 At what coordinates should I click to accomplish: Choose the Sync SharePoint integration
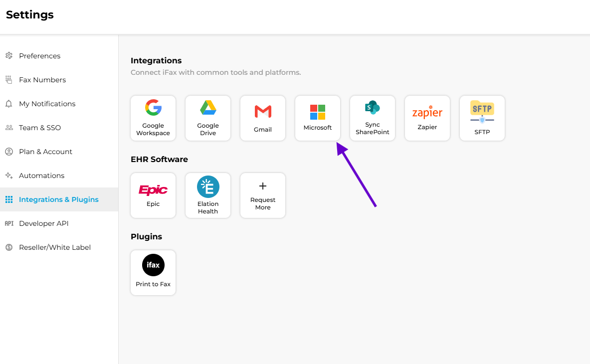pos(373,118)
